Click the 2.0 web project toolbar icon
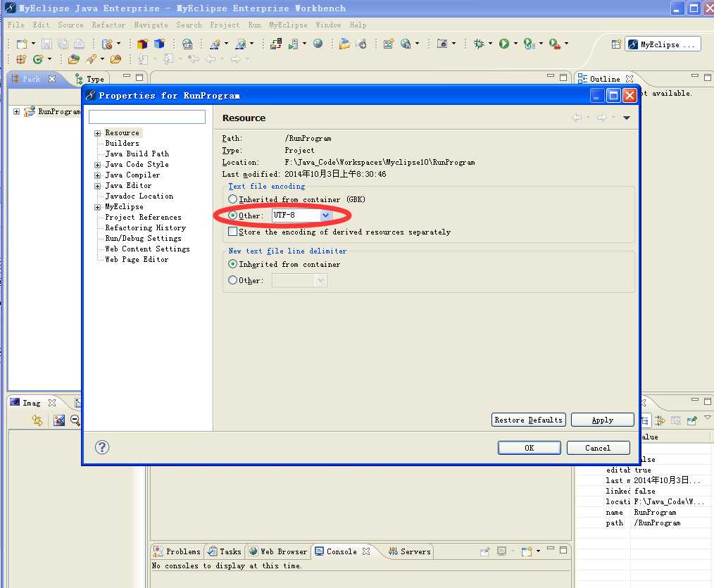 pos(187,44)
